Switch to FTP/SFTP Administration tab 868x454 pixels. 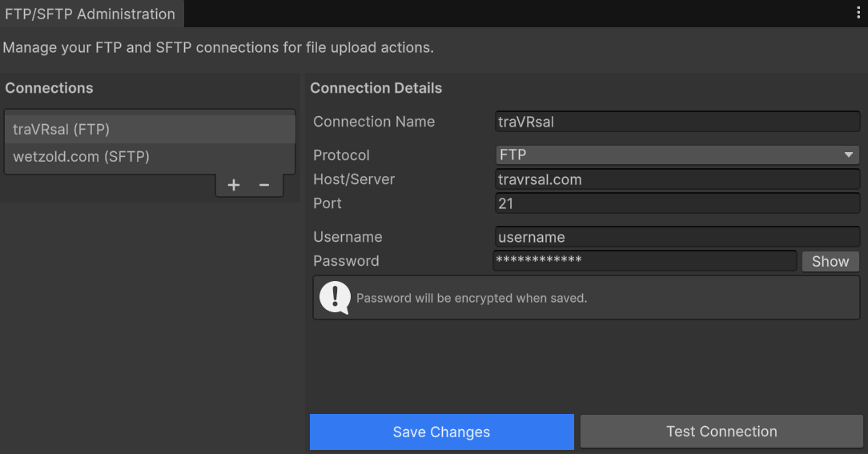(x=90, y=14)
